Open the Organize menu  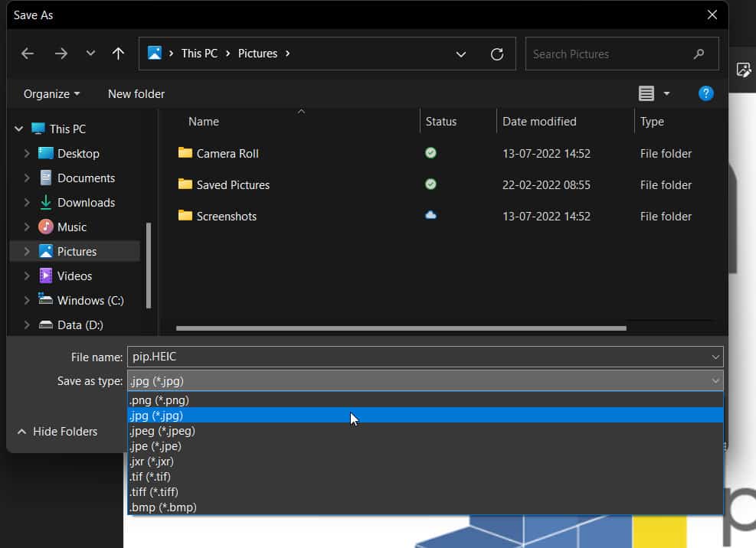pos(51,94)
